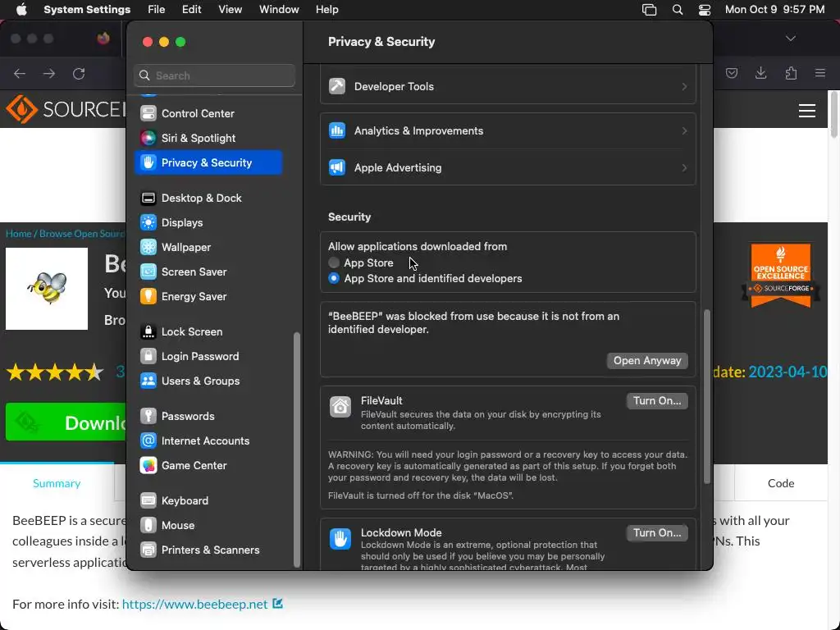Open the Passwords key icon
Image resolution: width=840 pixels, height=630 pixels.
tap(148, 416)
